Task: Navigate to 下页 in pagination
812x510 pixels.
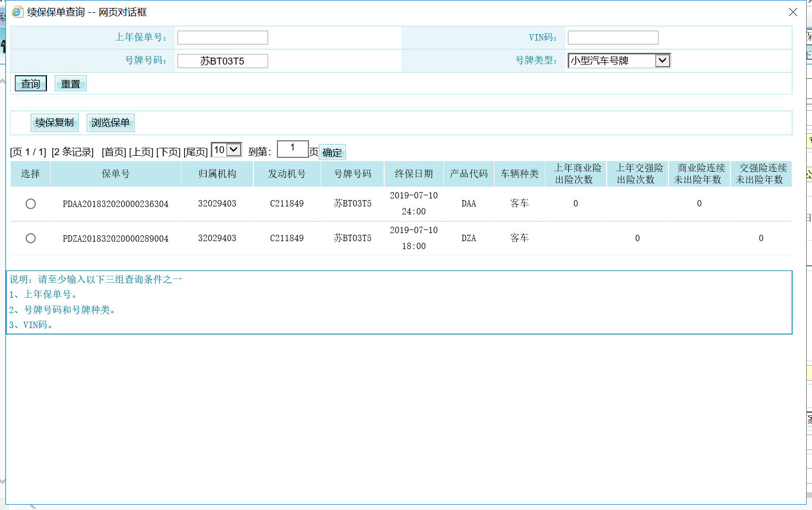Action: coord(168,153)
